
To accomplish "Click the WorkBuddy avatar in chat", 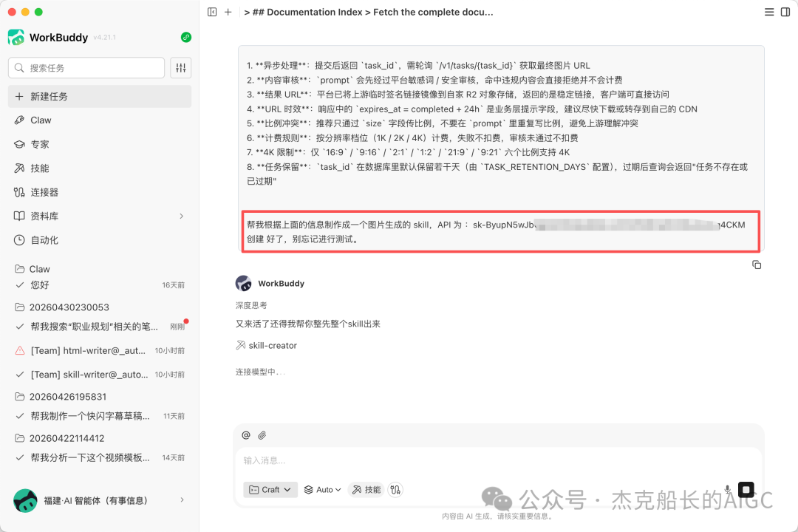I will coord(243,284).
